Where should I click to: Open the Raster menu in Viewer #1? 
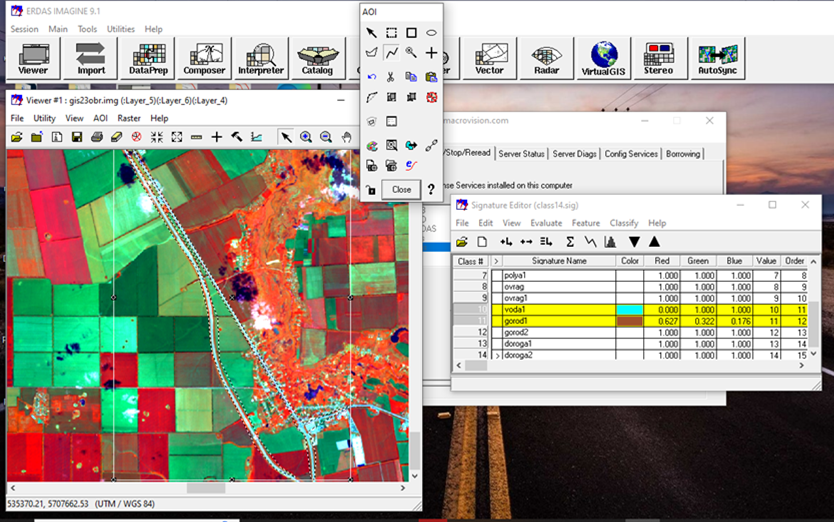(129, 118)
